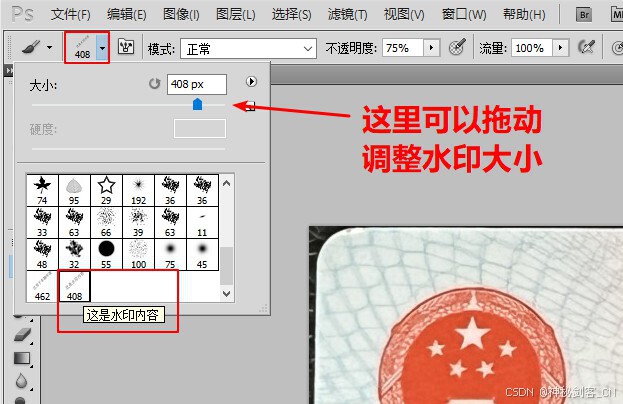Select the speckle brush 66
The image size is (623, 404).
pos(106,222)
